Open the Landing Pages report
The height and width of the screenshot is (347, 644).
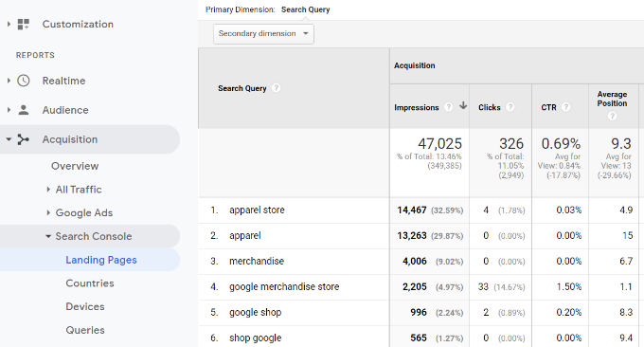(101, 260)
